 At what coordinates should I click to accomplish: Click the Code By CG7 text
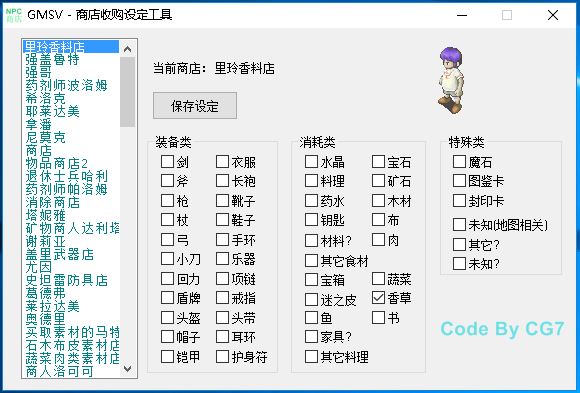[x=502, y=329]
